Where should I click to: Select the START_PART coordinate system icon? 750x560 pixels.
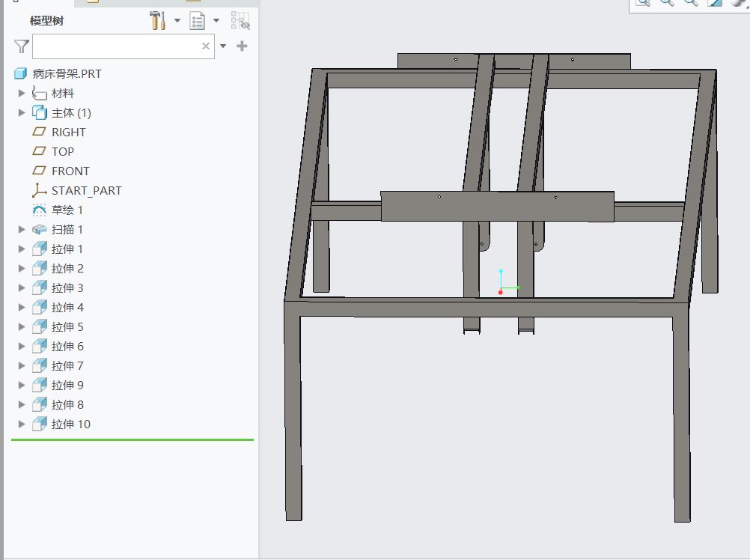pyautogui.click(x=39, y=190)
